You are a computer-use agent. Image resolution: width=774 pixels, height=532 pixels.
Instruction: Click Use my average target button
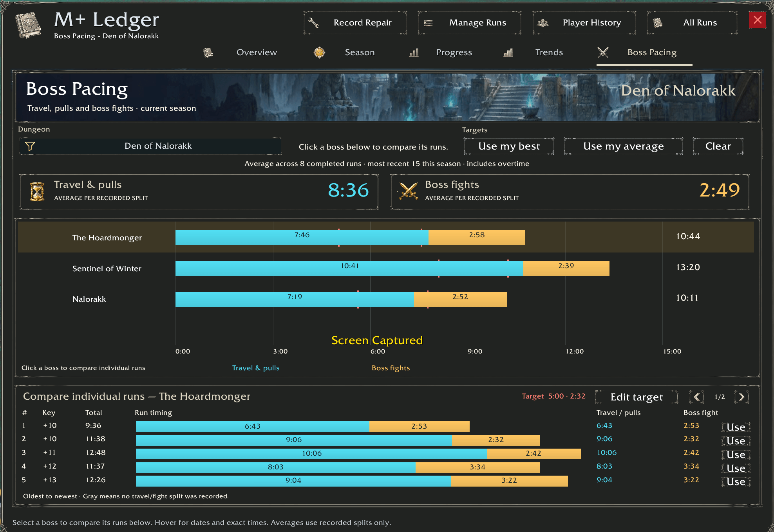(x=623, y=146)
